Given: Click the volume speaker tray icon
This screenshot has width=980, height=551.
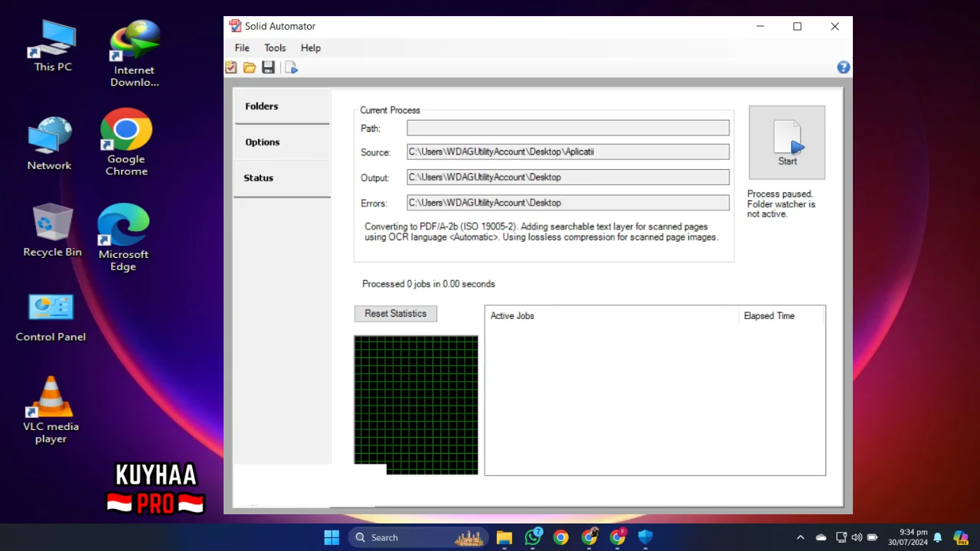Looking at the screenshot, I should tap(856, 537).
